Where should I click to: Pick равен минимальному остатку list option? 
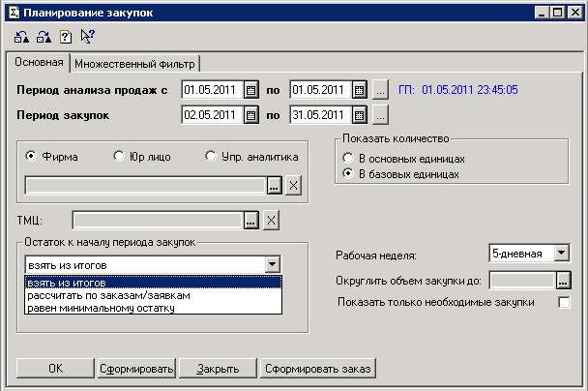tap(100, 308)
